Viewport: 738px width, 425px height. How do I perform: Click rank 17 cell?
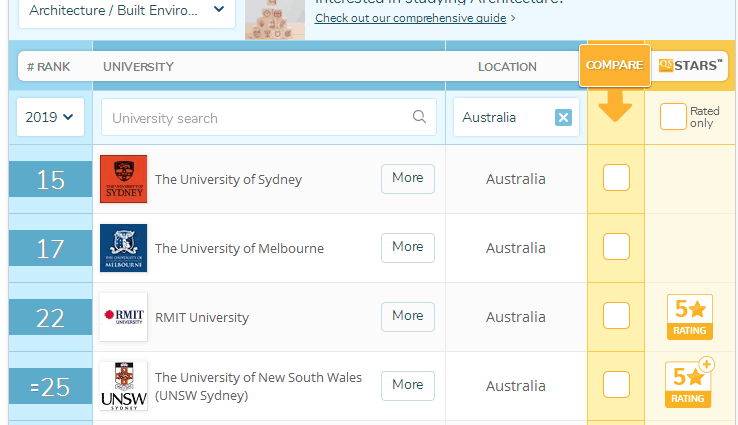coord(50,249)
